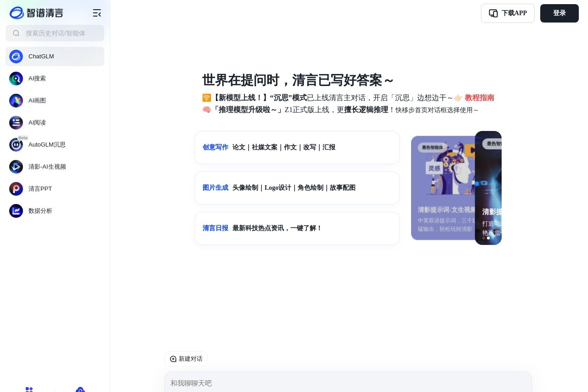This screenshot has width=588, height=392.
Task: Click the 智谱清言 logo
Action: [36, 13]
